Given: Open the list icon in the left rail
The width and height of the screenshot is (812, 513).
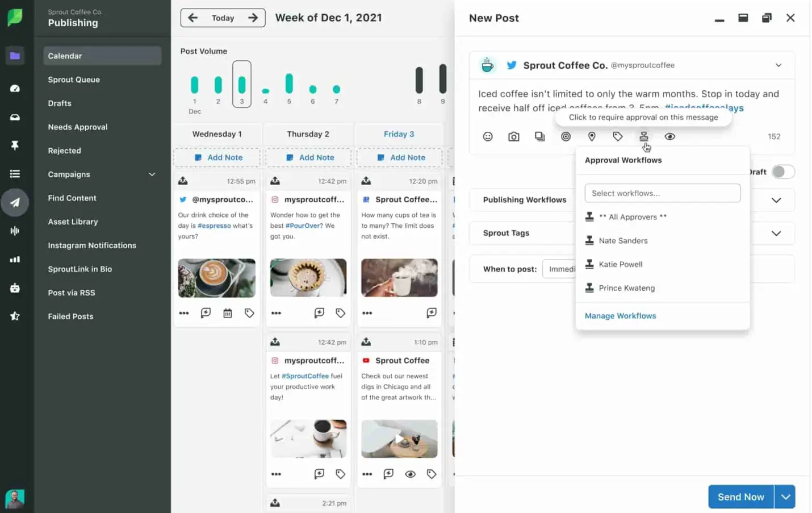Looking at the screenshot, I should tap(15, 174).
